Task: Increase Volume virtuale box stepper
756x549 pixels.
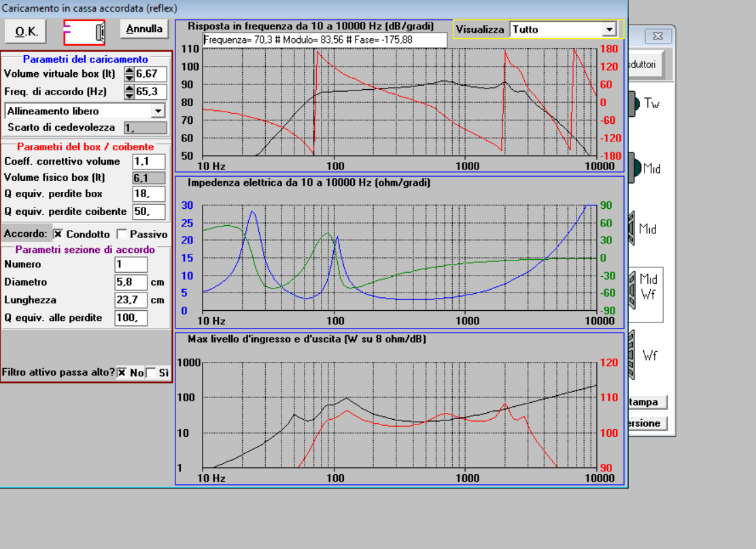Action: point(129,71)
